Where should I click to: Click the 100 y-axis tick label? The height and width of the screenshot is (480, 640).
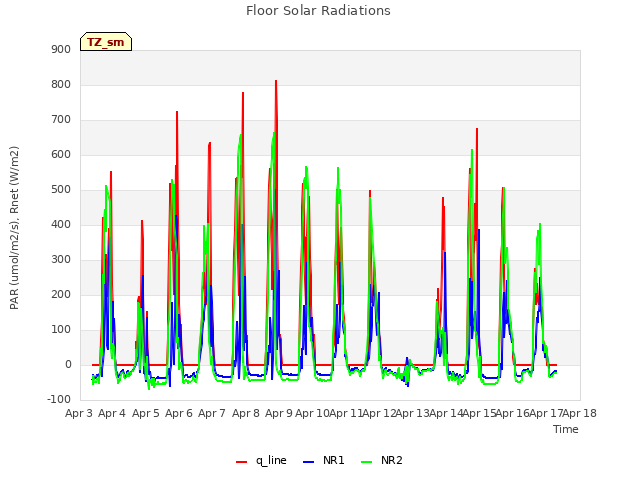point(61,330)
